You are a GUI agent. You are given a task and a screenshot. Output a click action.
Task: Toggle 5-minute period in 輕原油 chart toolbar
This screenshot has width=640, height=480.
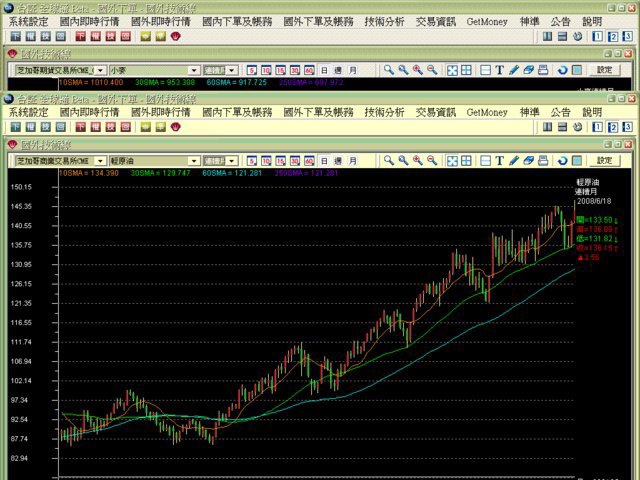(252, 161)
